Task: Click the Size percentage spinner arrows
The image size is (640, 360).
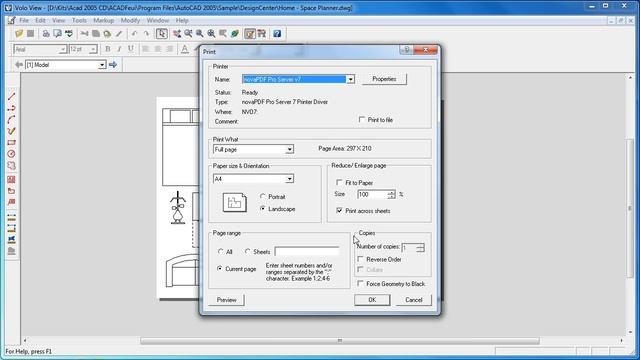Action: (391, 194)
